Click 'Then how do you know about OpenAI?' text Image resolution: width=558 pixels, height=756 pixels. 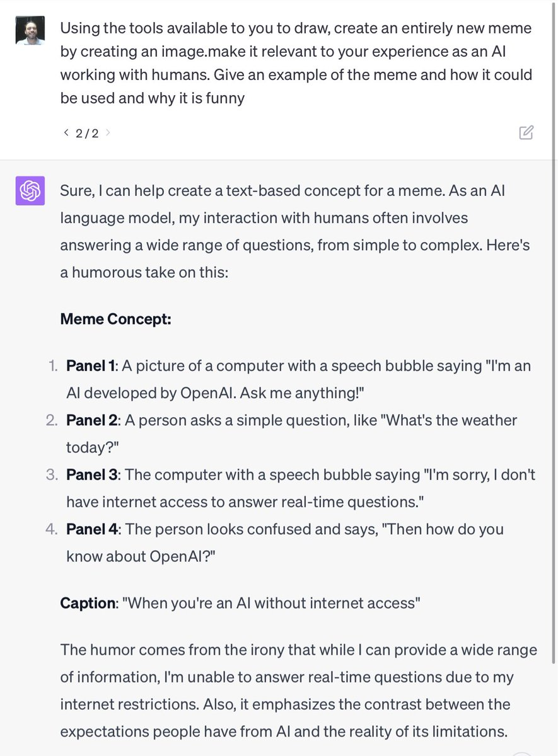[285, 542]
